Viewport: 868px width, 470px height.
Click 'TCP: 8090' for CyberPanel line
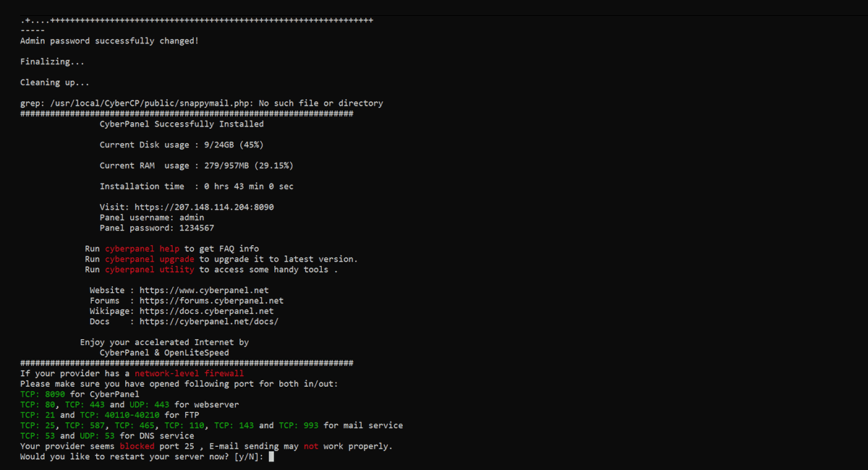click(80, 395)
